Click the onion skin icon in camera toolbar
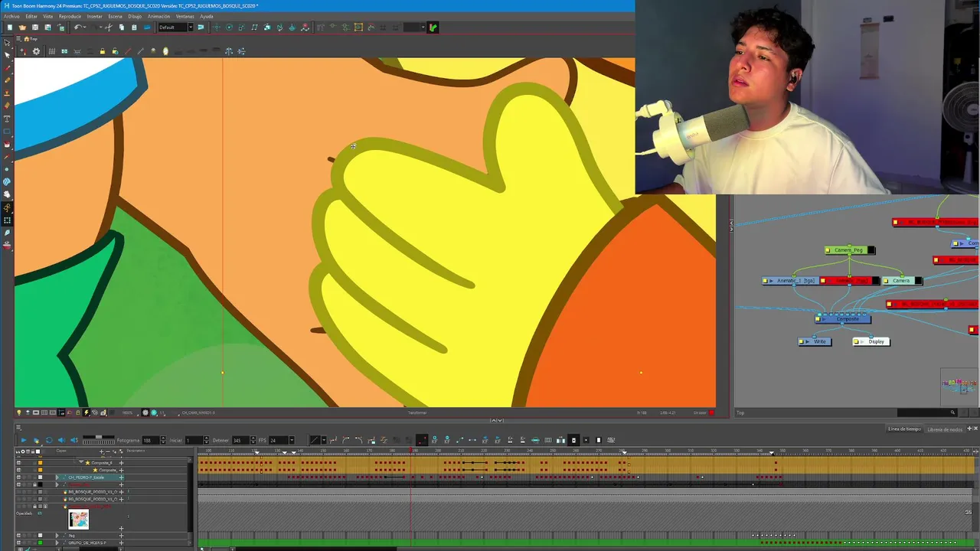Image resolution: width=980 pixels, height=551 pixels. (x=165, y=51)
